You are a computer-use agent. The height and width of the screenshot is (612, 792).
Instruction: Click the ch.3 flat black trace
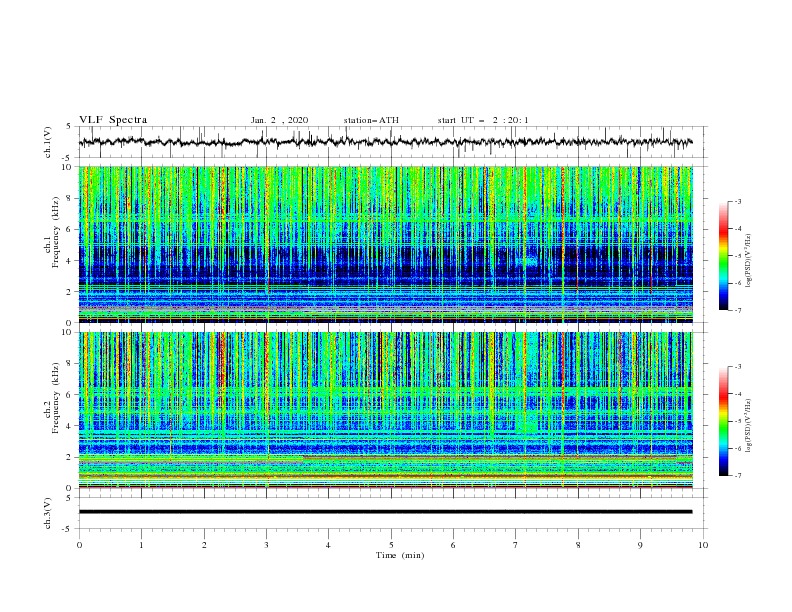tap(386, 512)
